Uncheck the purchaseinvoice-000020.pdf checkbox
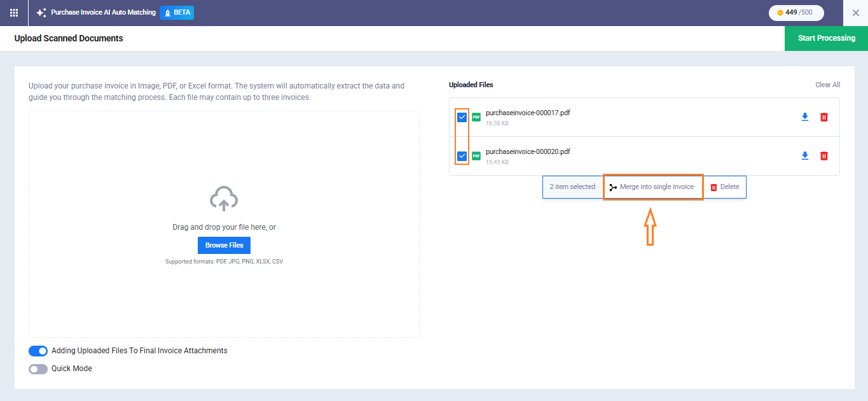The image size is (868, 401). pos(462,156)
